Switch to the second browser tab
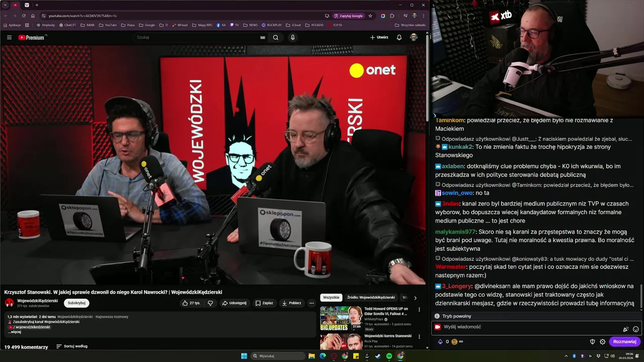This screenshot has width=644, height=362. (27, 5)
